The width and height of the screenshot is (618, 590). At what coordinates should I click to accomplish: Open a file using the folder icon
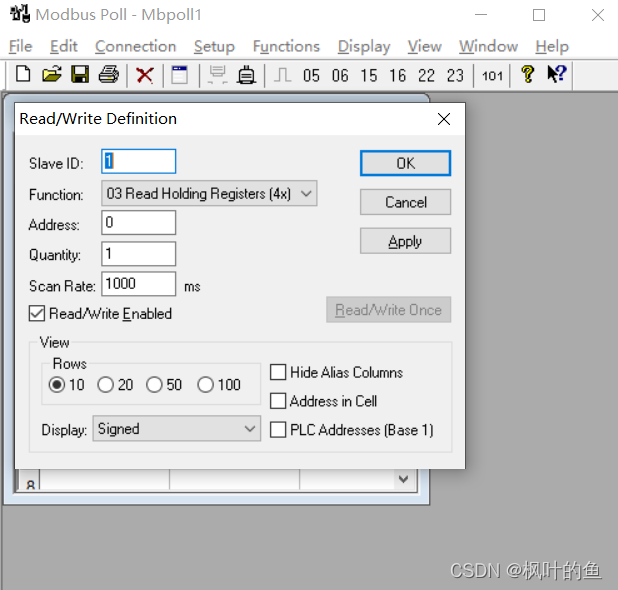[x=52, y=74]
